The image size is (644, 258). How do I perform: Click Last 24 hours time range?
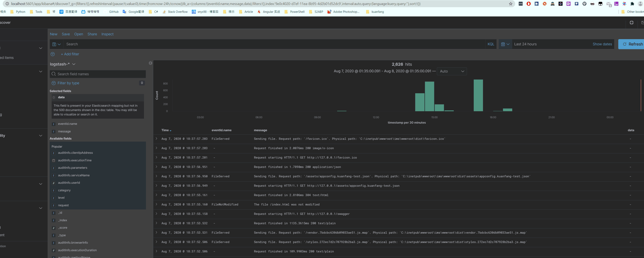[525, 44]
